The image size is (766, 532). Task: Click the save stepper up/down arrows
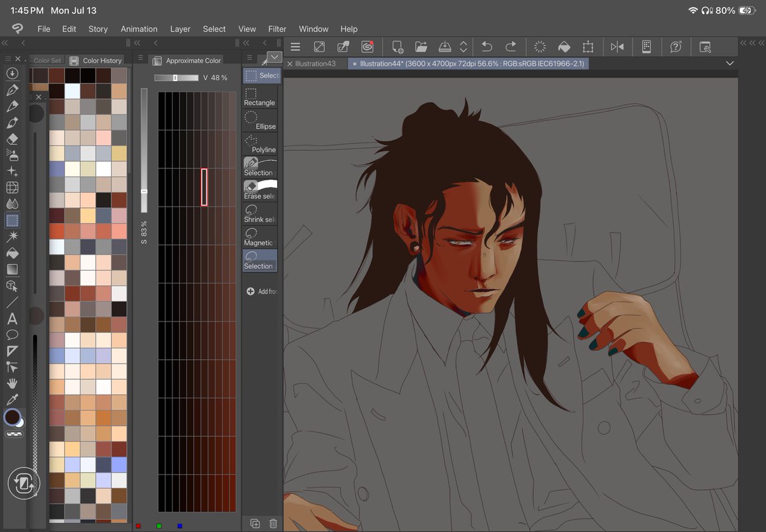click(x=463, y=47)
